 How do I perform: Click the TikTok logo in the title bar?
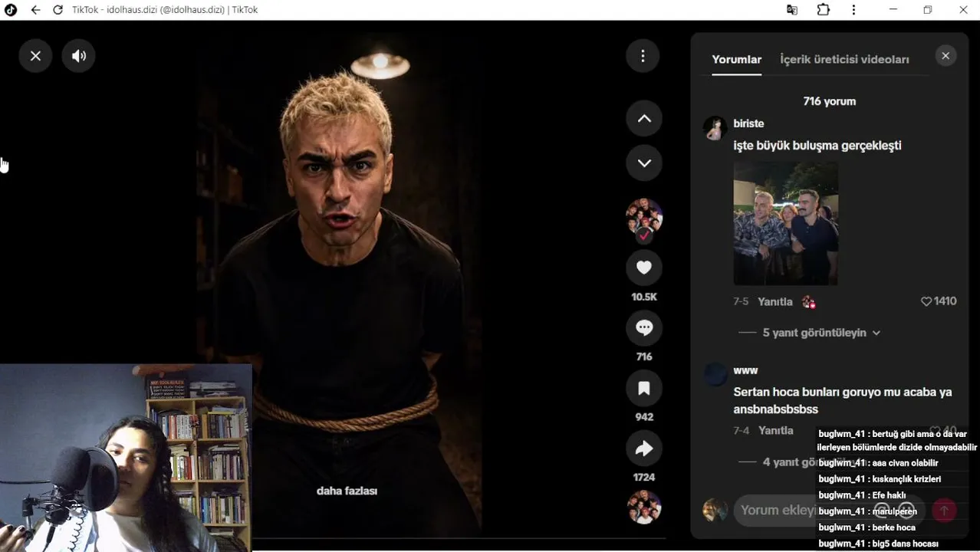click(x=11, y=10)
